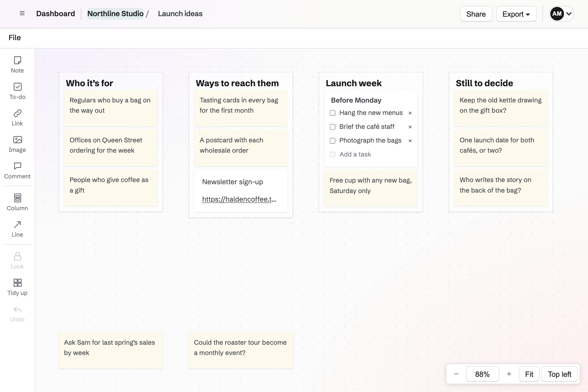This screenshot has width=588, height=392.
Task: Check 'Photograph the bags' checkbox
Action: point(332,141)
